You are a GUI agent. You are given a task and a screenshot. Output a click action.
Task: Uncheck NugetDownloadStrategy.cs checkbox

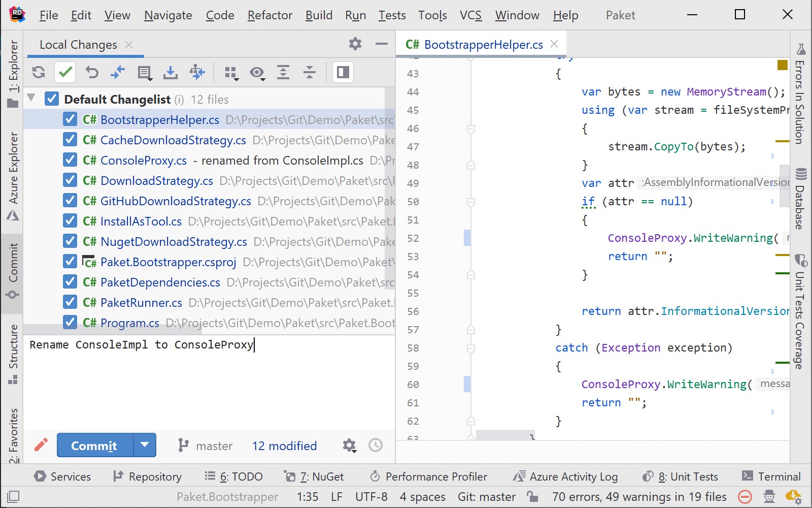pos(70,241)
